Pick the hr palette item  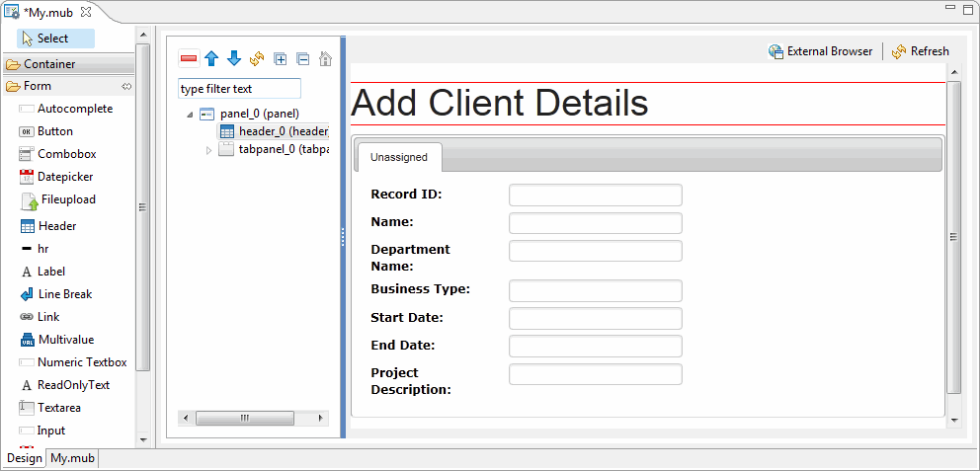point(35,249)
